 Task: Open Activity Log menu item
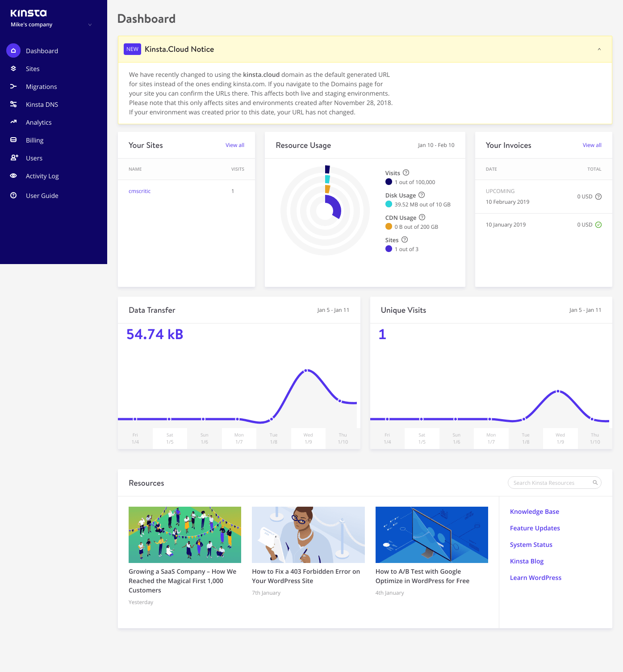point(42,176)
